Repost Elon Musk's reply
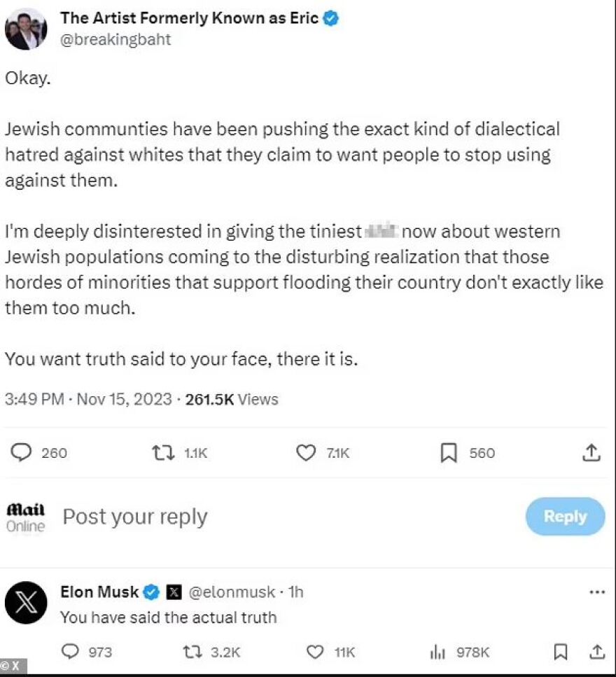 point(191,652)
